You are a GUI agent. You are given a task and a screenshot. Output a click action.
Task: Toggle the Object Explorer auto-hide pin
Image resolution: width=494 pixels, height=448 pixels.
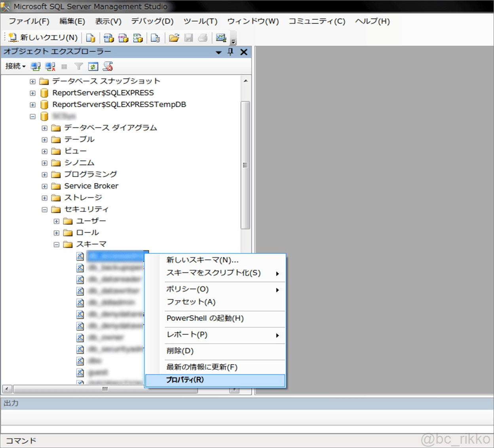[230, 52]
